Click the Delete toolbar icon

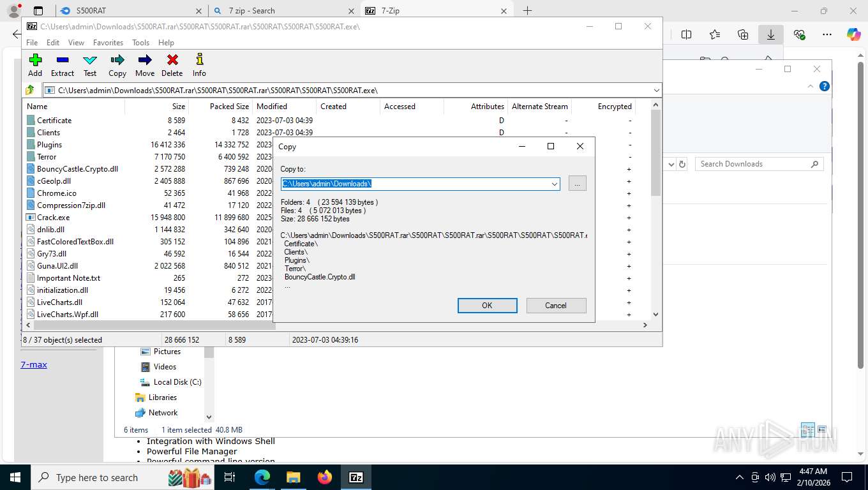pos(172,60)
